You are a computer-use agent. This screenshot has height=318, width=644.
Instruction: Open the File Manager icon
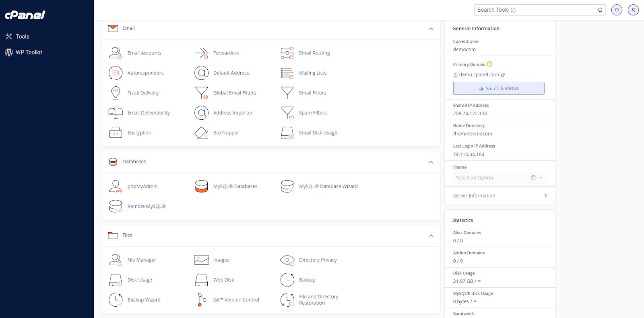(116, 260)
